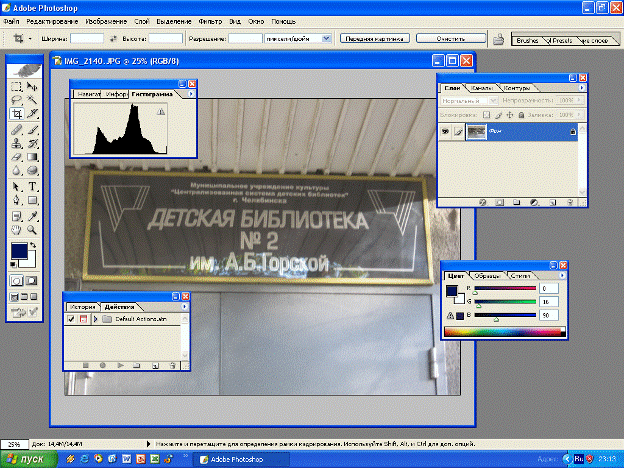Click the foreground color swatch in toolbox
This screenshot has height=468, width=624.
20,251
